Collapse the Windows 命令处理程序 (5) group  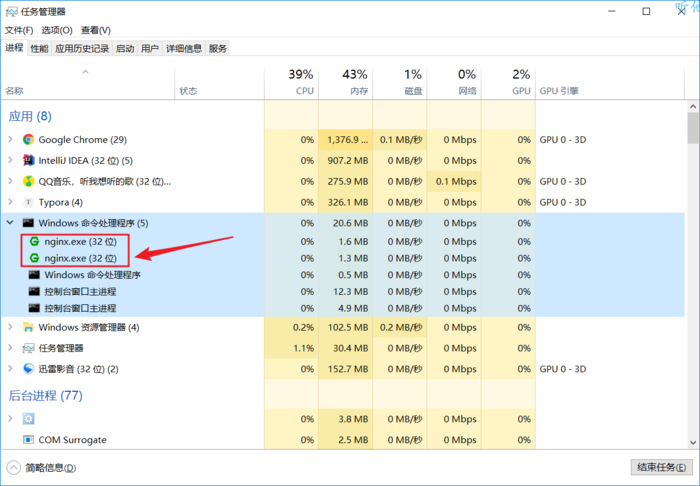10,223
